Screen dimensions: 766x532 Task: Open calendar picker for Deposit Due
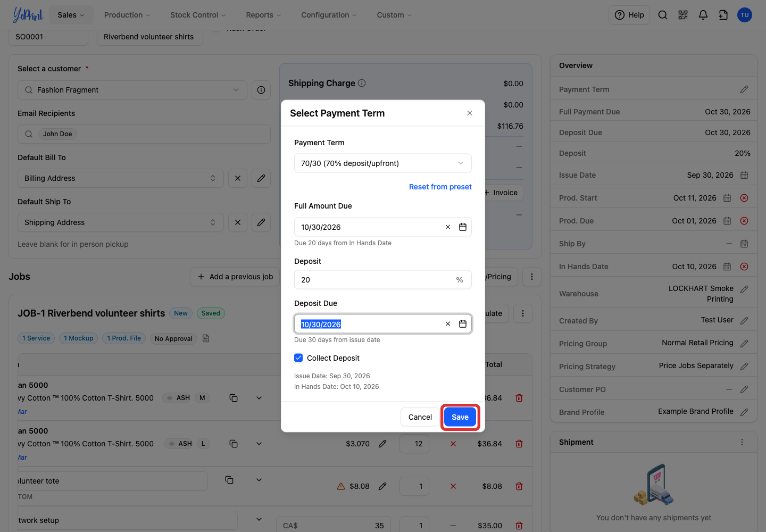click(463, 324)
